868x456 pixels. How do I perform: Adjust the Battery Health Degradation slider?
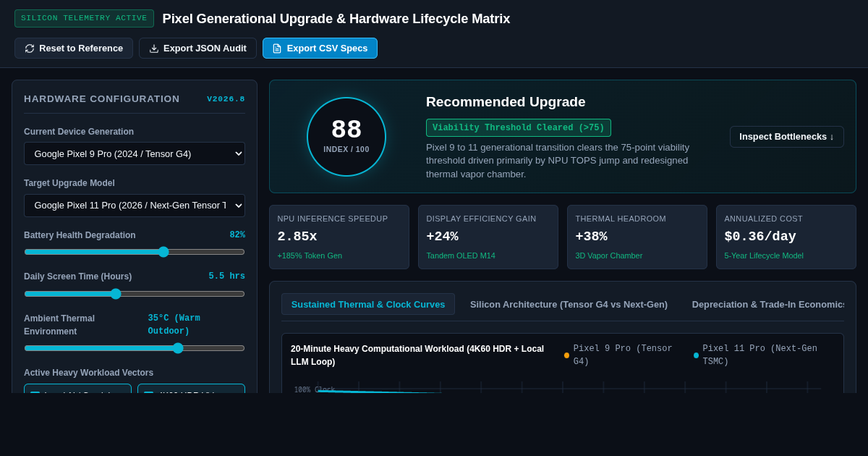click(135, 252)
